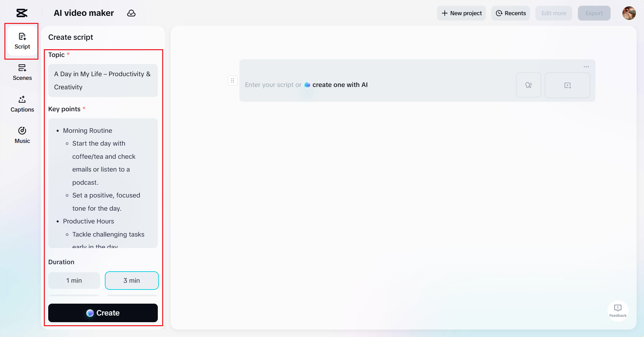The image size is (644, 337).
Task: Start a New project
Action: (x=461, y=13)
